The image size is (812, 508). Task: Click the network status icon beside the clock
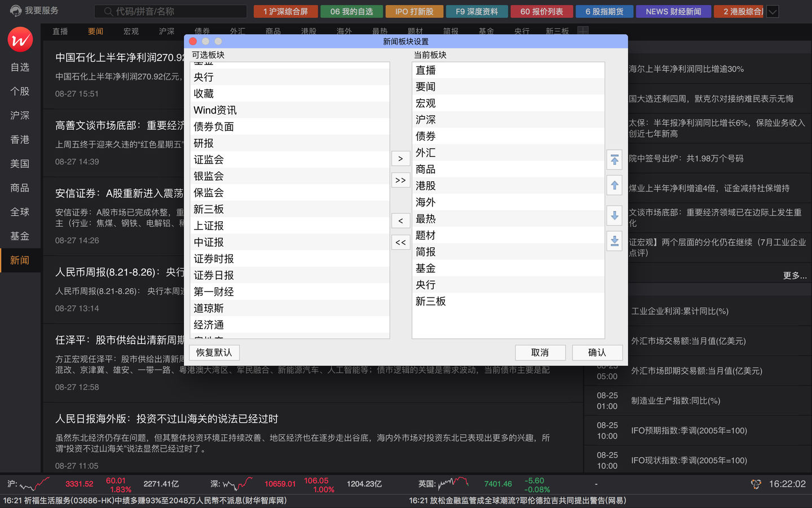756,484
